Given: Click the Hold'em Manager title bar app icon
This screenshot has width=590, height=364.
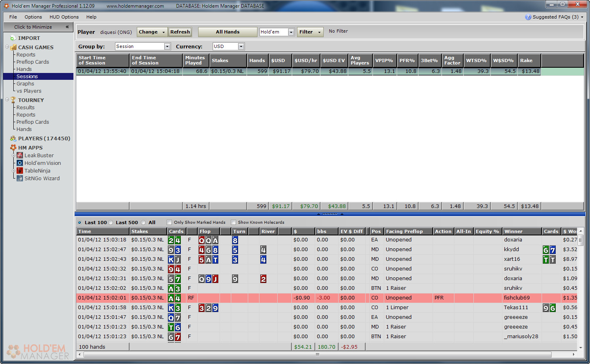Looking at the screenshot, I should point(6,6).
